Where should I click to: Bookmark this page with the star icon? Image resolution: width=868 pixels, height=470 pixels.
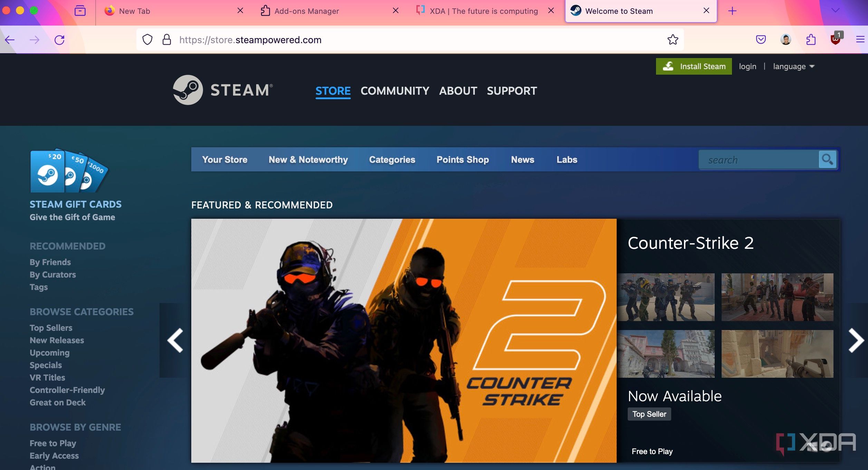coord(673,40)
